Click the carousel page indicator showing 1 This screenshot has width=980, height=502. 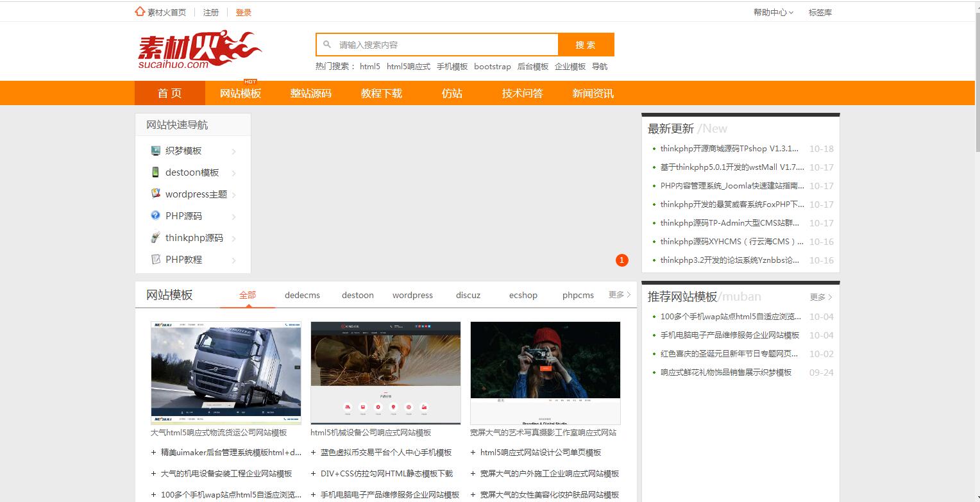tap(621, 260)
